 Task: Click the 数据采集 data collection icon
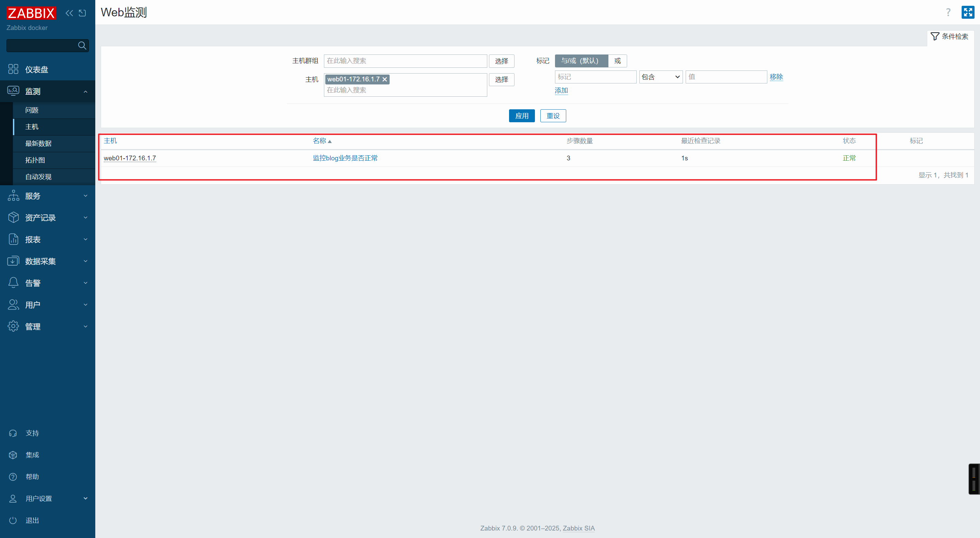[13, 261]
